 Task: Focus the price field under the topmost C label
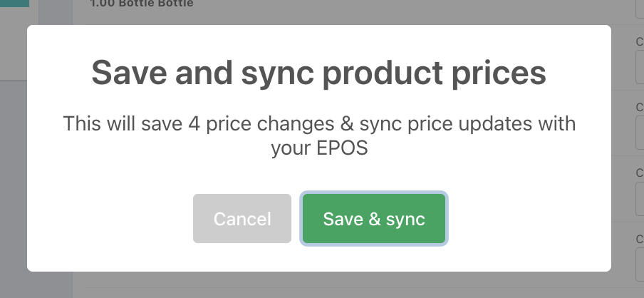(640, 66)
